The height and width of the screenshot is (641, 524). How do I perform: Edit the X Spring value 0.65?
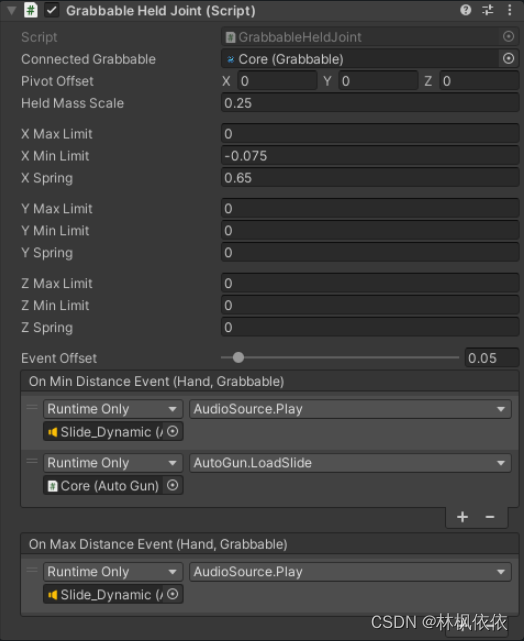pos(370,178)
